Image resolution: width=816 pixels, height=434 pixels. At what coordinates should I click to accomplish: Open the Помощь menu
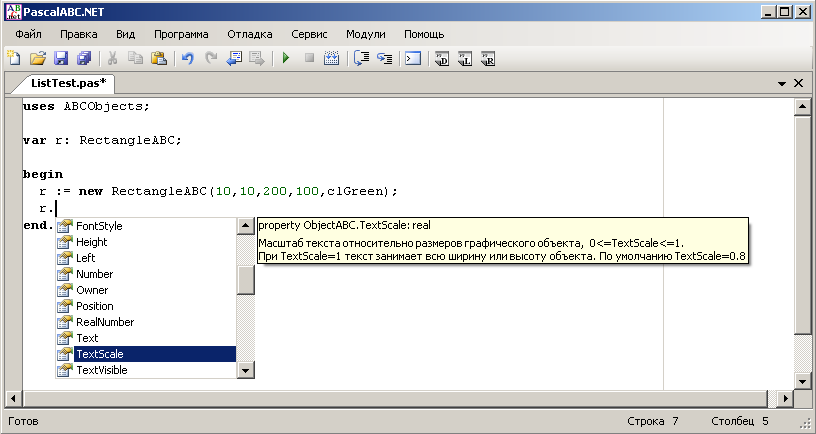(424, 34)
